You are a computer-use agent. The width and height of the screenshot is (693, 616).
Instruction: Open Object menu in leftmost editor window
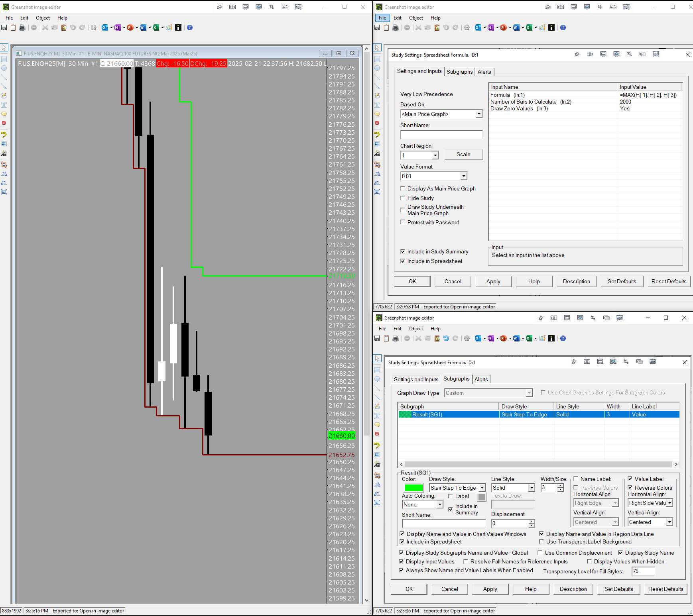point(43,18)
